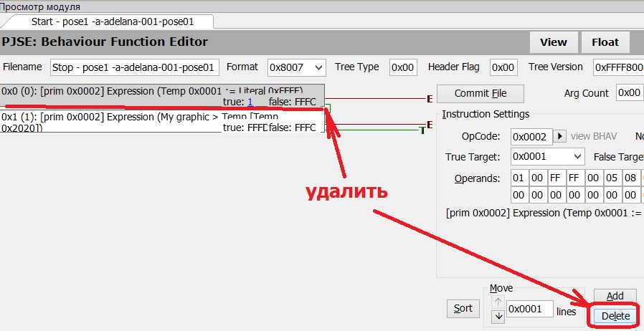The height and width of the screenshot is (331, 644).
Task: Delete the selected instruction
Action: [615, 316]
